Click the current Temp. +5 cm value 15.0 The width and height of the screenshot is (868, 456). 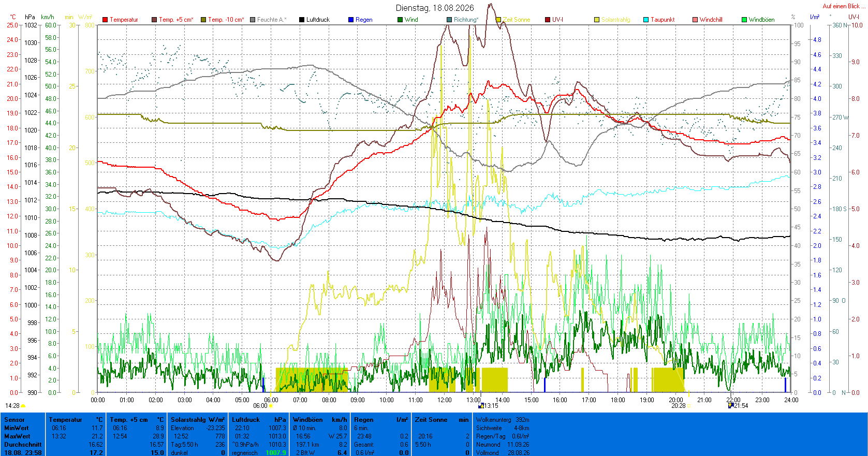(x=157, y=453)
